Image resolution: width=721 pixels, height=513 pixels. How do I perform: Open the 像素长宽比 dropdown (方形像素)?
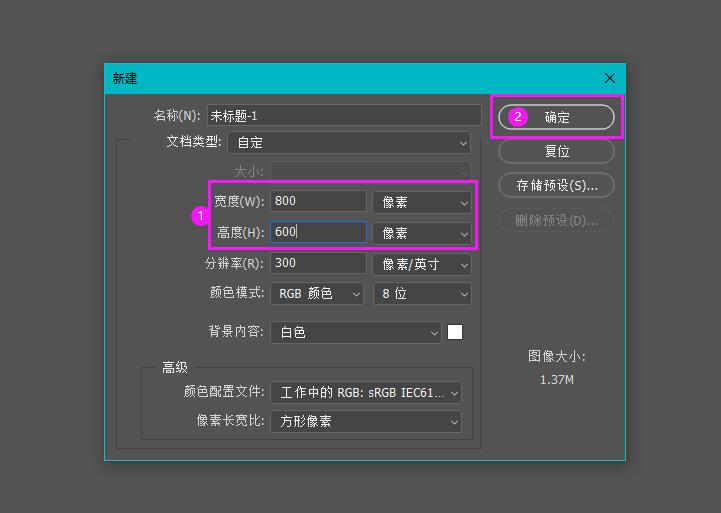(366, 422)
